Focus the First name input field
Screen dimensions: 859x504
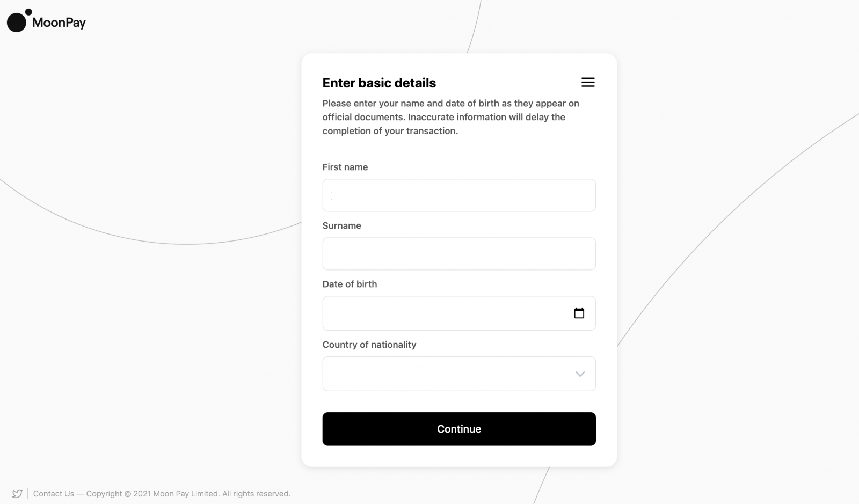click(459, 195)
